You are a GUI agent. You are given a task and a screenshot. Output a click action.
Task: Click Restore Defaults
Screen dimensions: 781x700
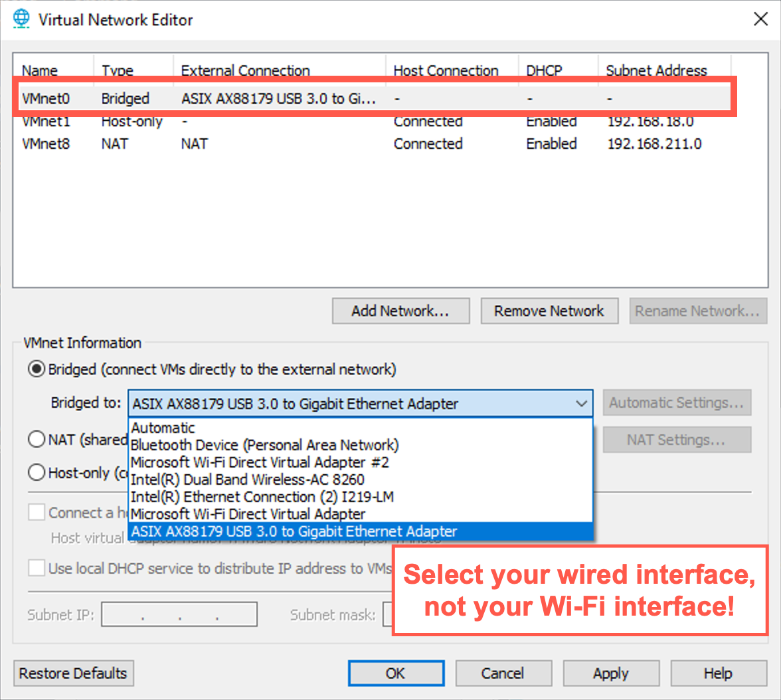pyautogui.click(x=73, y=673)
